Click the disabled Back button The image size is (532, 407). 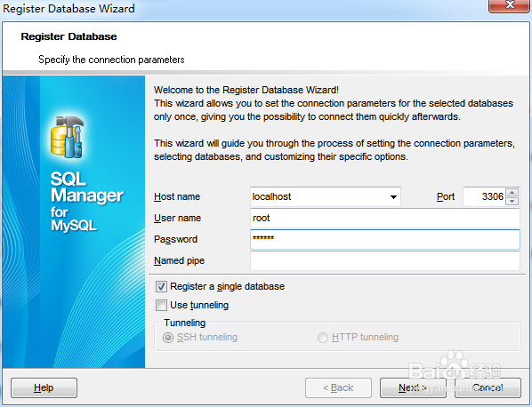(x=338, y=387)
